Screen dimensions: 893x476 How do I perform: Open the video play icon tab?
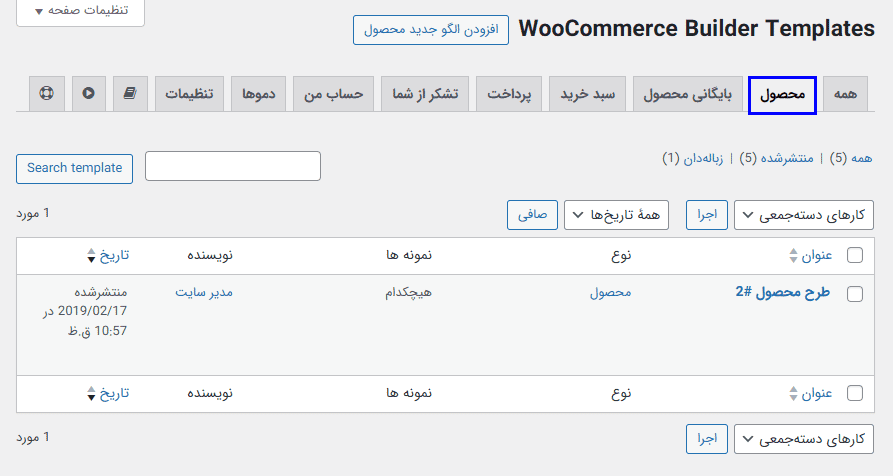click(88, 93)
